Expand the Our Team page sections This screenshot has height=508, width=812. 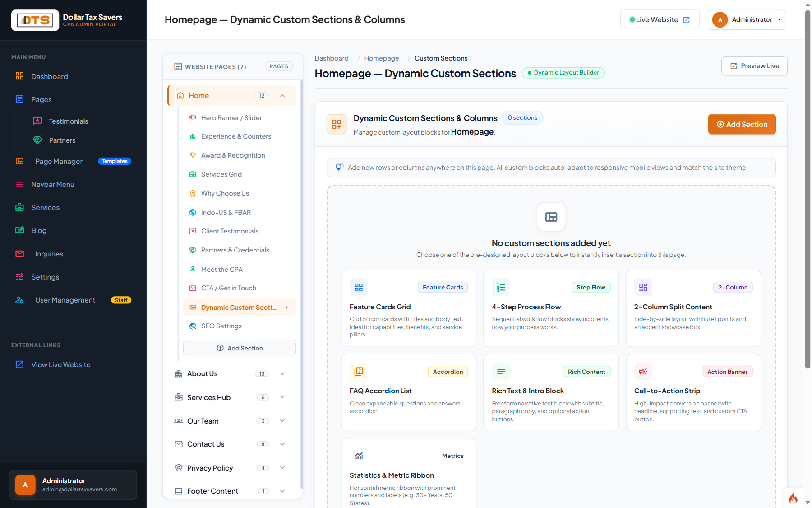[282, 421]
